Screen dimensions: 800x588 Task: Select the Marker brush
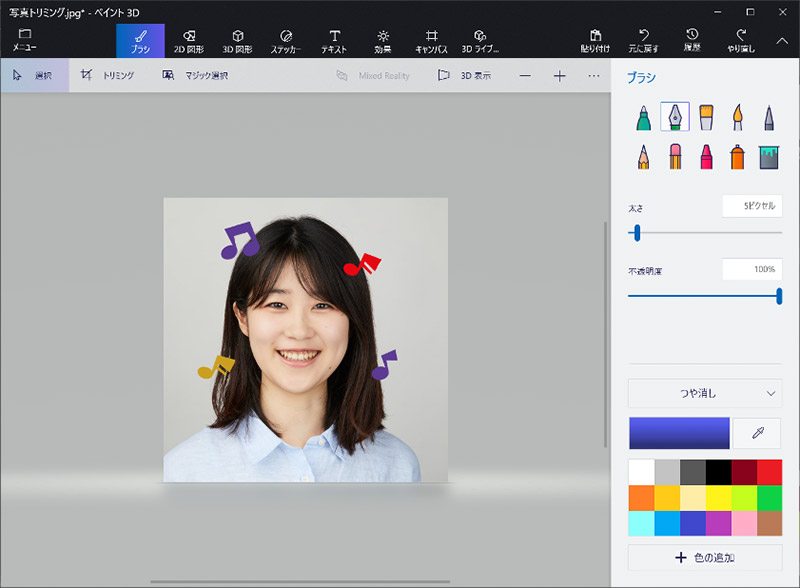(x=644, y=118)
